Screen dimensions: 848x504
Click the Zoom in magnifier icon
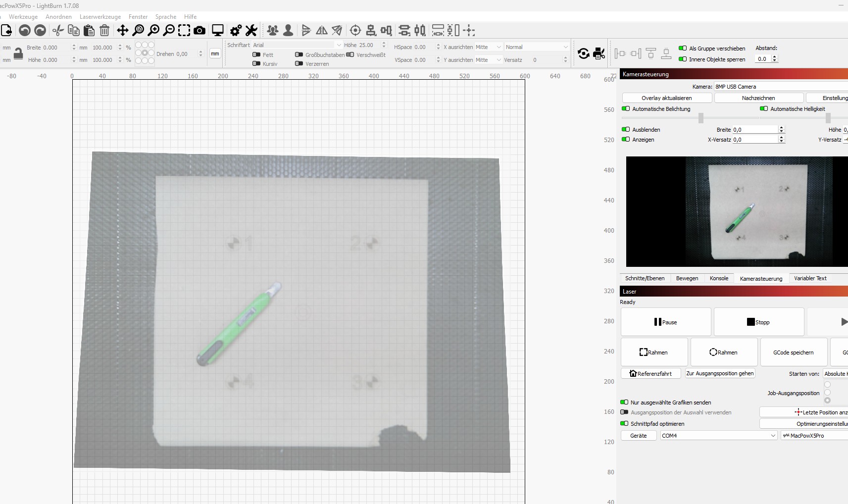click(x=153, y=30)
